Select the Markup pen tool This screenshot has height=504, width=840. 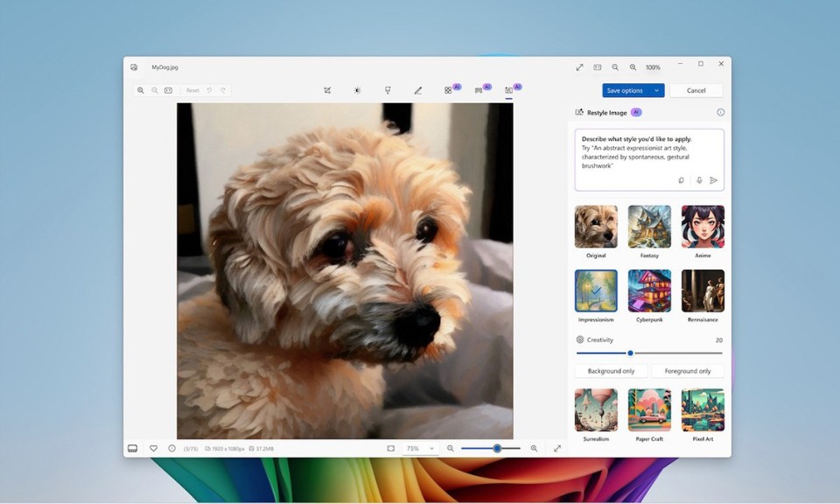[x=418, y=90]
